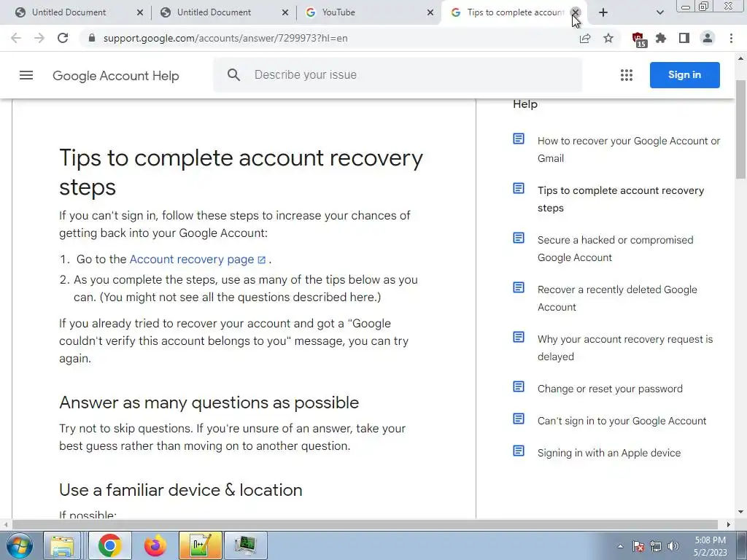Open the Windows Start button
The width and height of the screenshot is (747, 560).
[20, 545]
